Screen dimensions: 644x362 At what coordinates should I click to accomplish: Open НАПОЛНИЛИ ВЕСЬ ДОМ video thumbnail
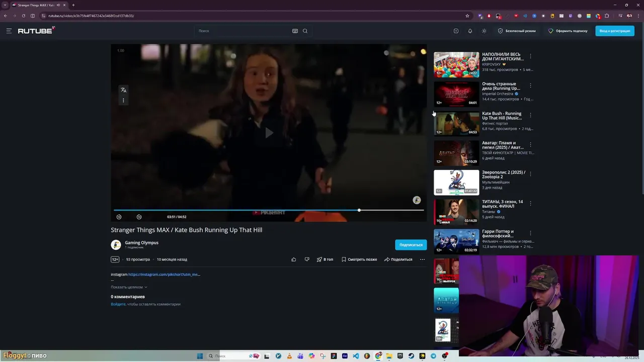tap(456, 64)
